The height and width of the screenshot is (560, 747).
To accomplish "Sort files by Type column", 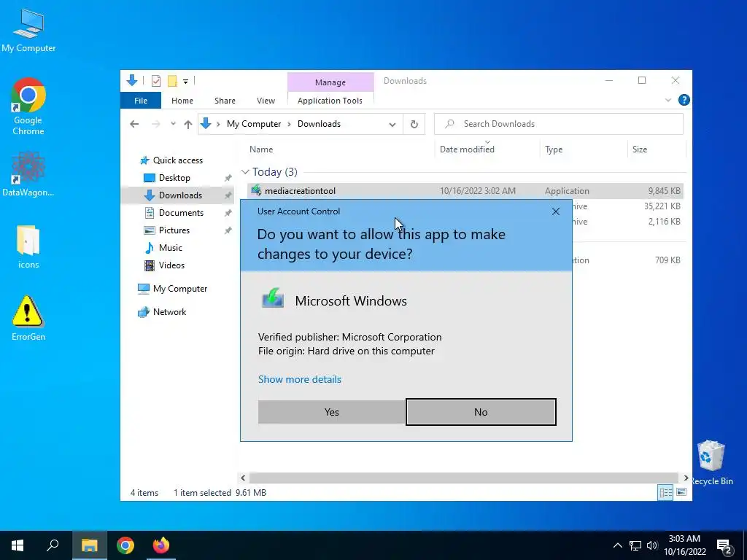I will coord(554,149).
